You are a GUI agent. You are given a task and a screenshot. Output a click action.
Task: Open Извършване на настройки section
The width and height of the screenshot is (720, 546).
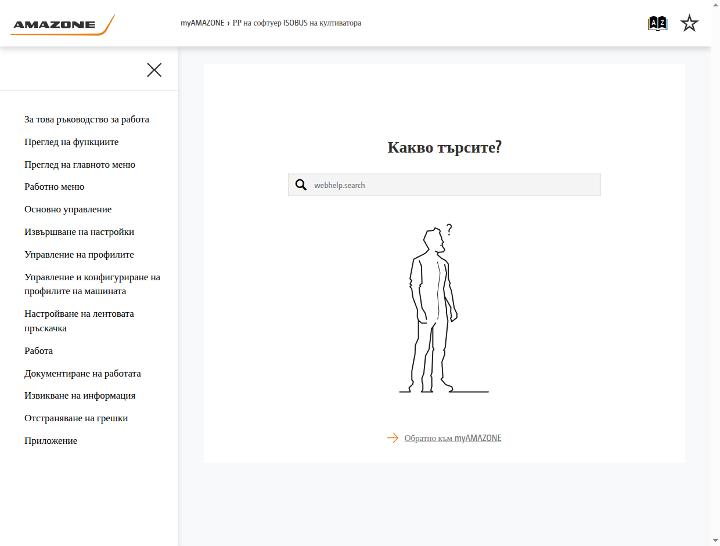tap(79, 232)
